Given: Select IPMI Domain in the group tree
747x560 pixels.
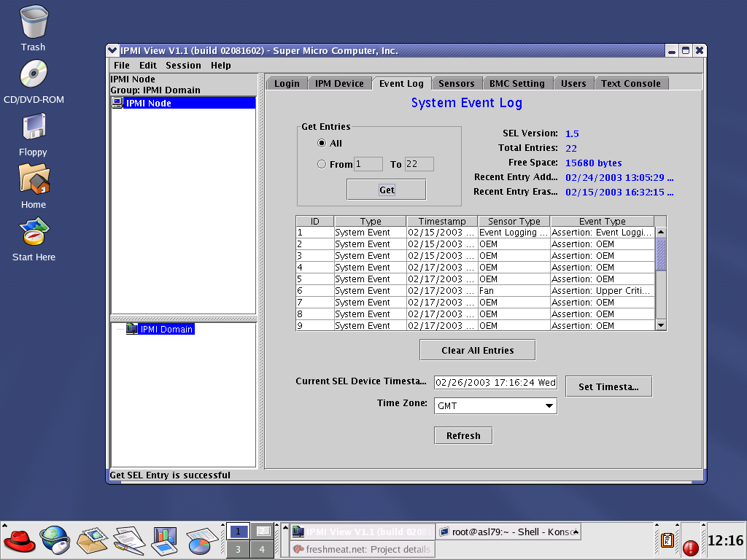Looking at the screenshot, I should (166, 329).
